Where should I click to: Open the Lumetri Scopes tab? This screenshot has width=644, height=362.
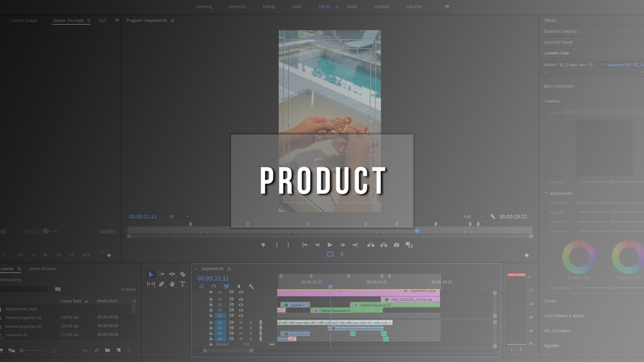point(24,20)
